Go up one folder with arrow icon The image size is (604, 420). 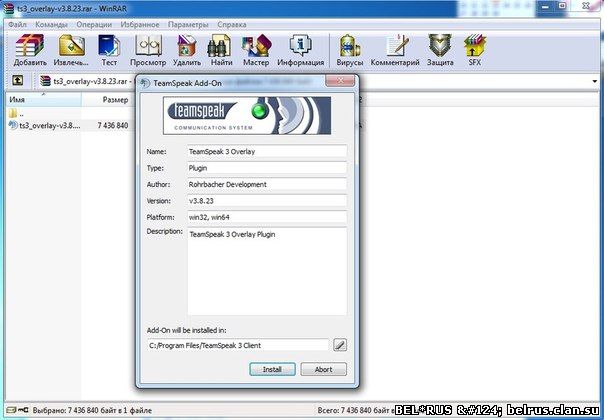[x=18, y=81]
